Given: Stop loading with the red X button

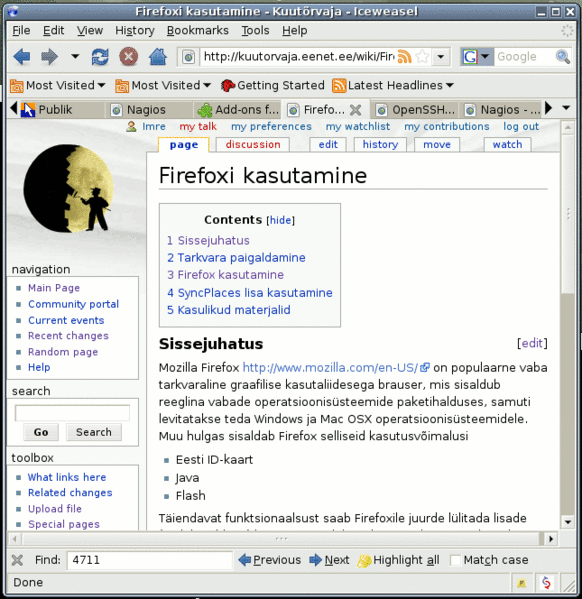Looking at the screenshot, I should [x=129, y=57].
